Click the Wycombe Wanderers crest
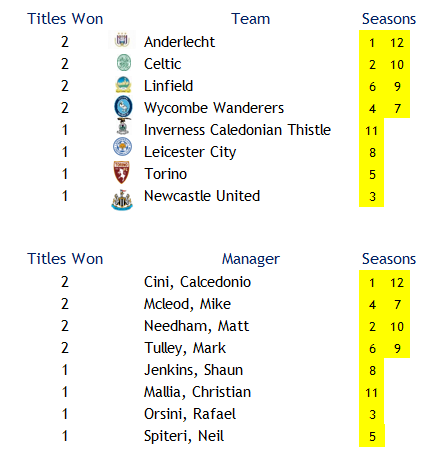 (123, 107)
